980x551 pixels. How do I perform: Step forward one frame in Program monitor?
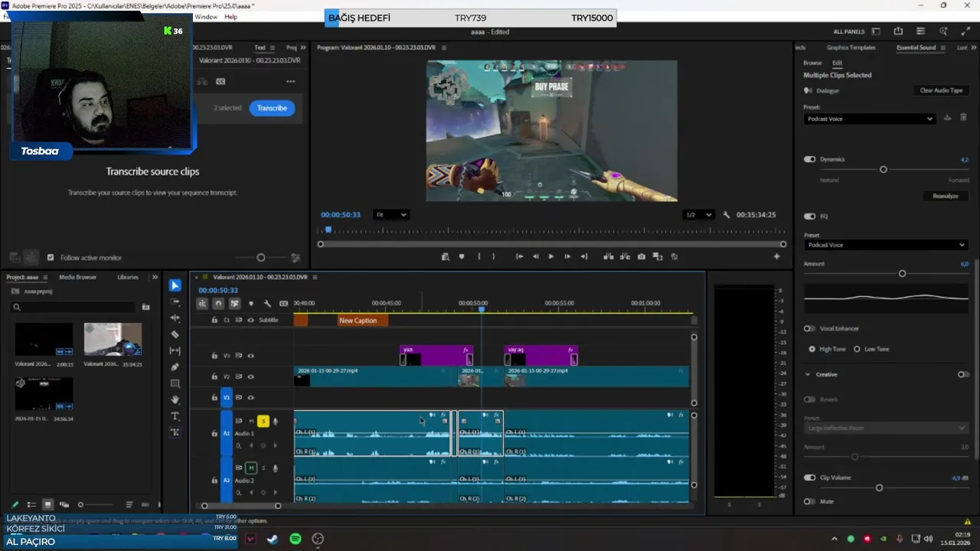tap(567, 256)
